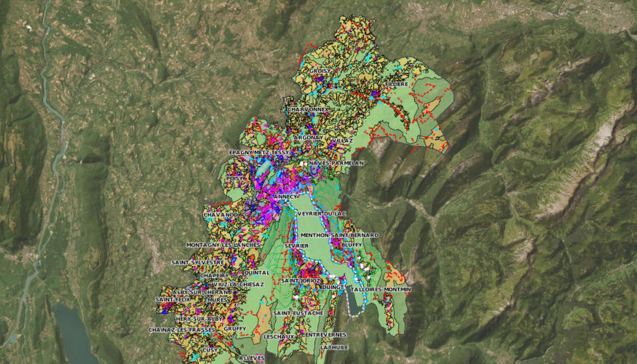637x364 pixels.
Task: Select the SAINT-FELIX map label
Action: click(x=173, y=299)
